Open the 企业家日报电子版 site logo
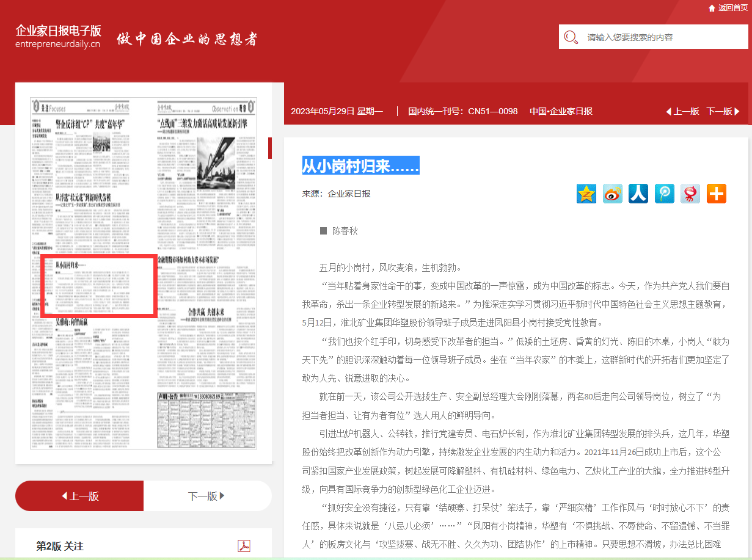 point(58,36)
